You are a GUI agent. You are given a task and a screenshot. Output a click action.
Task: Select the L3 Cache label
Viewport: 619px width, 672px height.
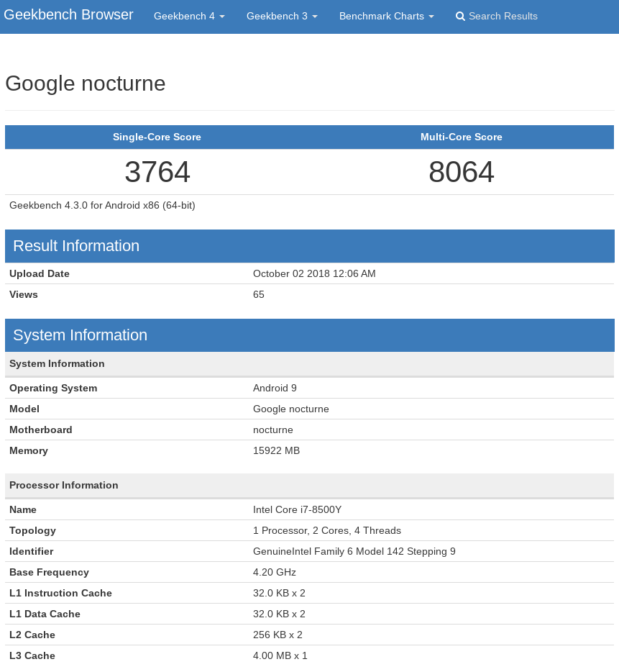(x=32, y=655)
